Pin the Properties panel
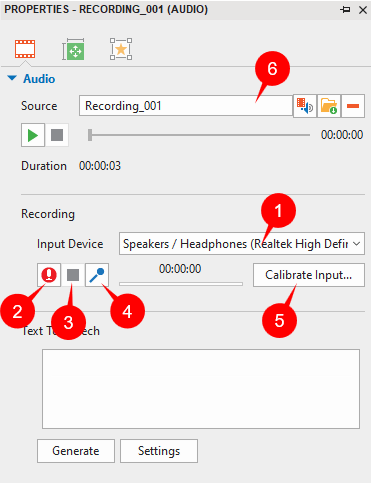Viewport: 371px width, 483px height. (x=345, y=10)
